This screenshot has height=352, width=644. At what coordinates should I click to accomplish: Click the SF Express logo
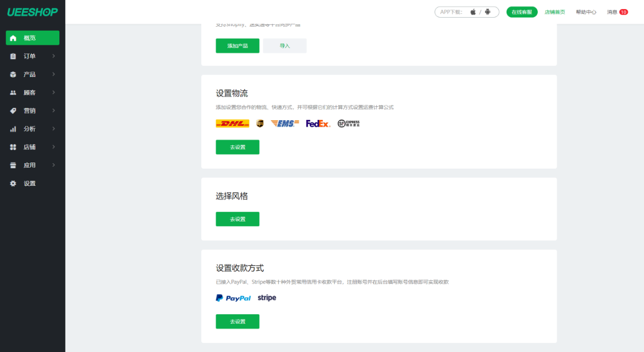click(349, 123)
